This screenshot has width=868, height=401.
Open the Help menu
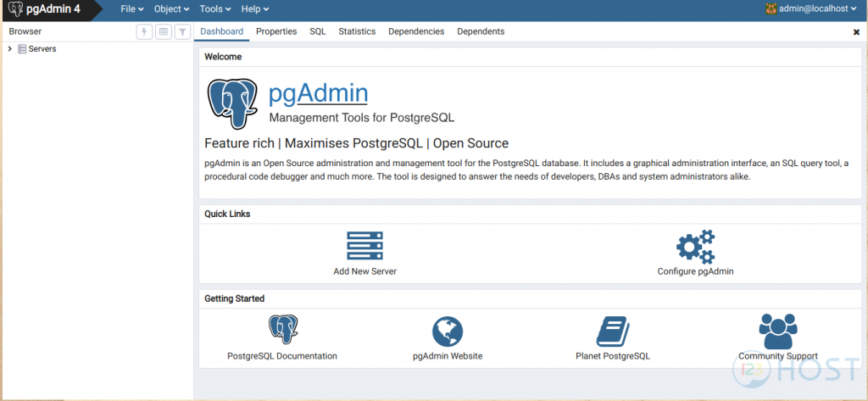pos(254,9)
